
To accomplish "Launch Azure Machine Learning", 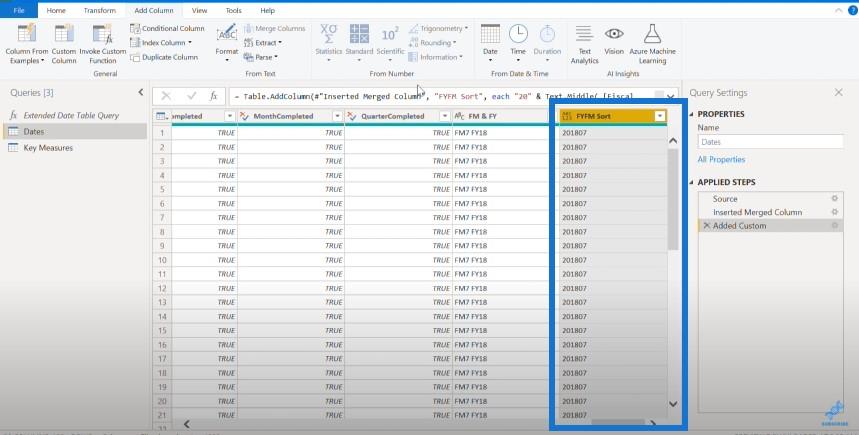I will [x=652, y=44].
